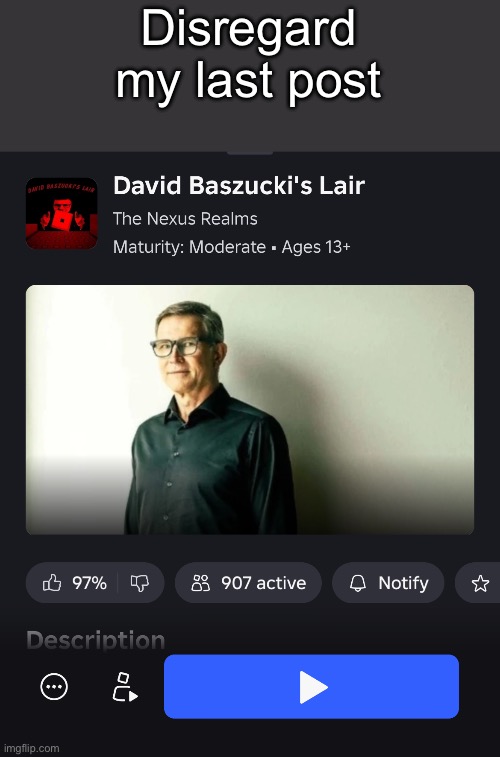This screenshot has height=757, width=500.
Task: Click the thumbs up like icon
Action: [x=52, y=583]
